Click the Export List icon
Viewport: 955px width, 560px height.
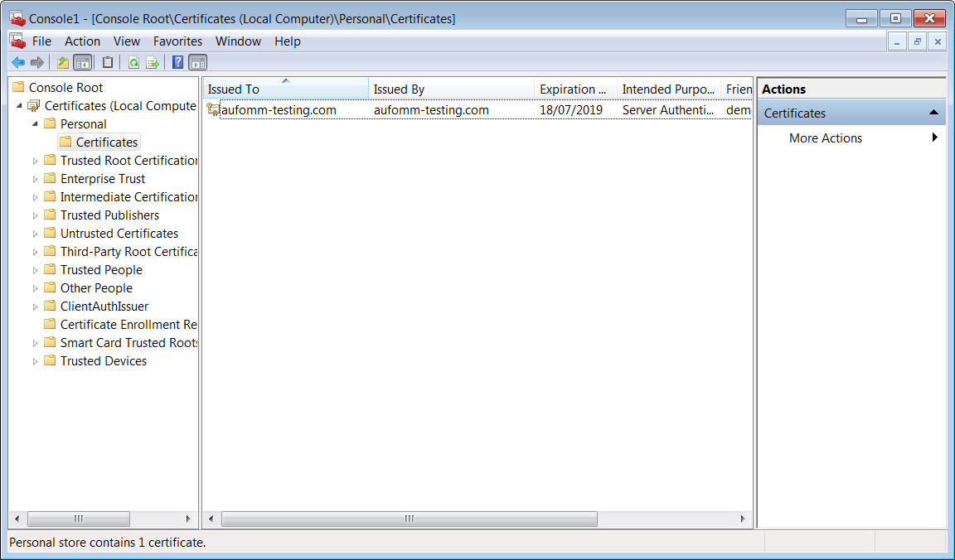click(x=153, y=62)
